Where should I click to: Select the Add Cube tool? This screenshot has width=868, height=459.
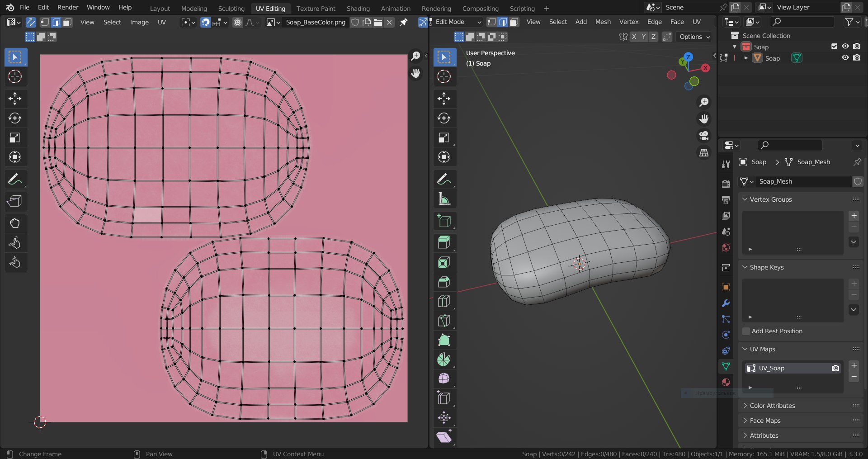pos(444,221)
